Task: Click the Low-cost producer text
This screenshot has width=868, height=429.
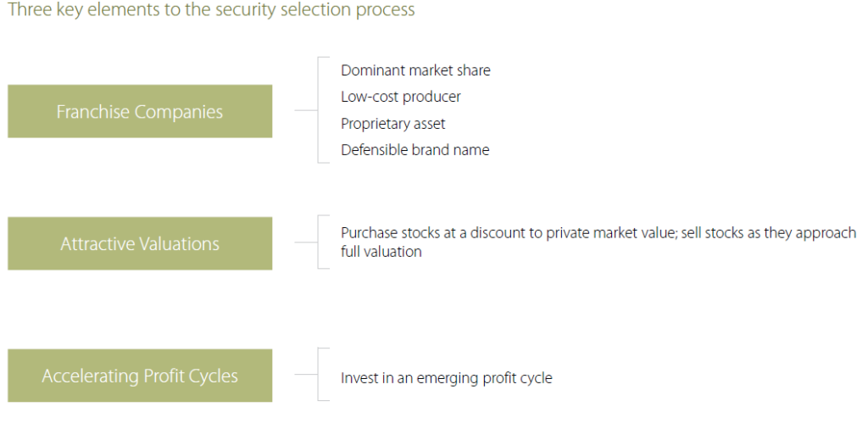Action: coord(401,97)
